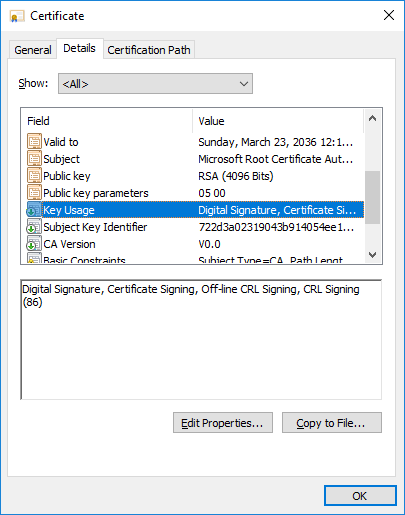Open the Show filter dropdown

[155, 83]
